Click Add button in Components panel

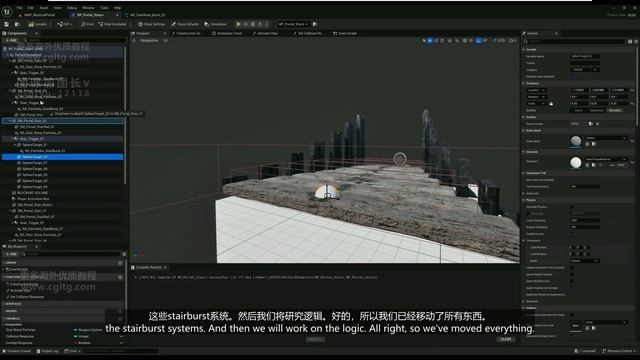11,41
